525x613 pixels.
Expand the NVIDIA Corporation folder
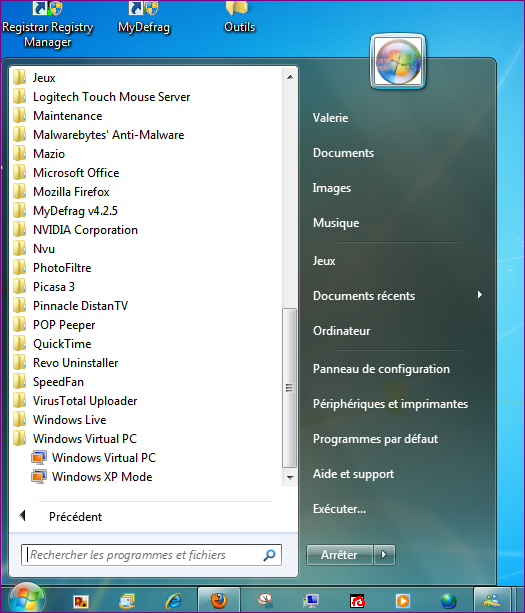click(75, 229)
